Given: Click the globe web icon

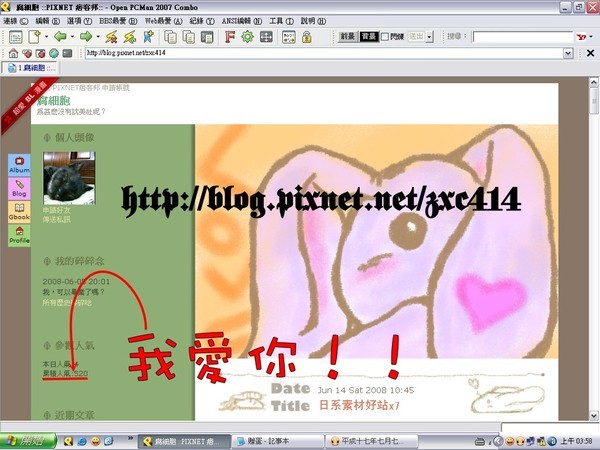Looking at the screenshot, I should [x=54, y=53].
